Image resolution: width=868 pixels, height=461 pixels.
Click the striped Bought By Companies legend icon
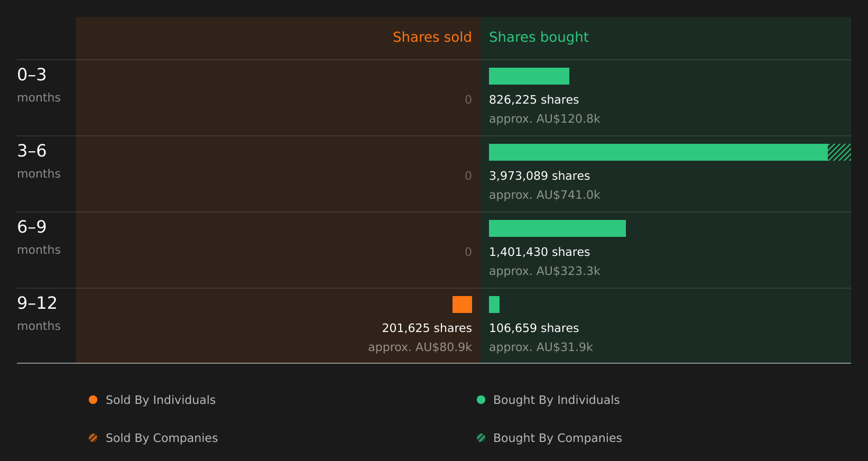click(481, 438)
